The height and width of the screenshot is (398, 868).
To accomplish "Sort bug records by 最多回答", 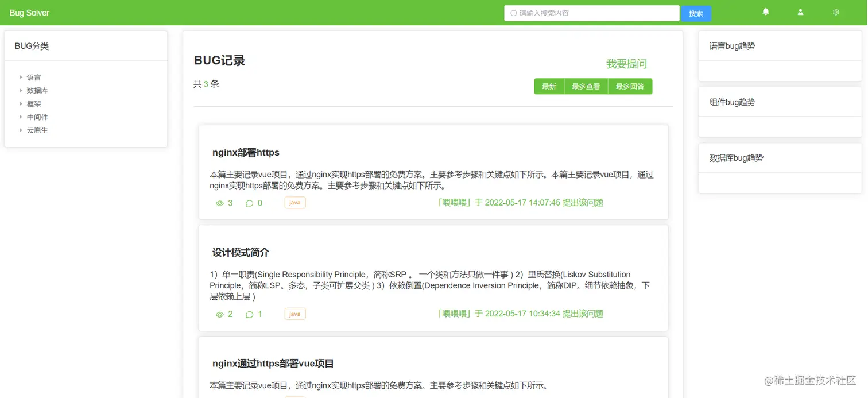I will point(630,86).
